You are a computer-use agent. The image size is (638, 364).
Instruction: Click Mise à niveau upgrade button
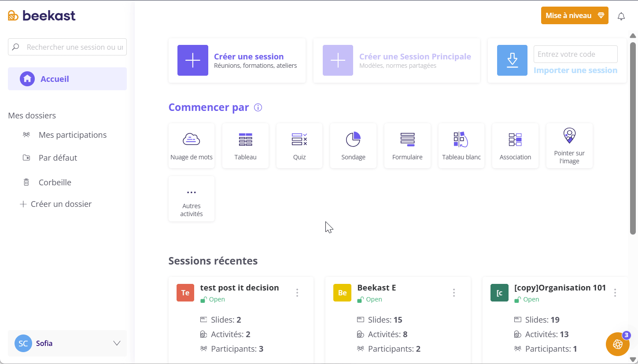pyautogui.click(x=575, y=15)
